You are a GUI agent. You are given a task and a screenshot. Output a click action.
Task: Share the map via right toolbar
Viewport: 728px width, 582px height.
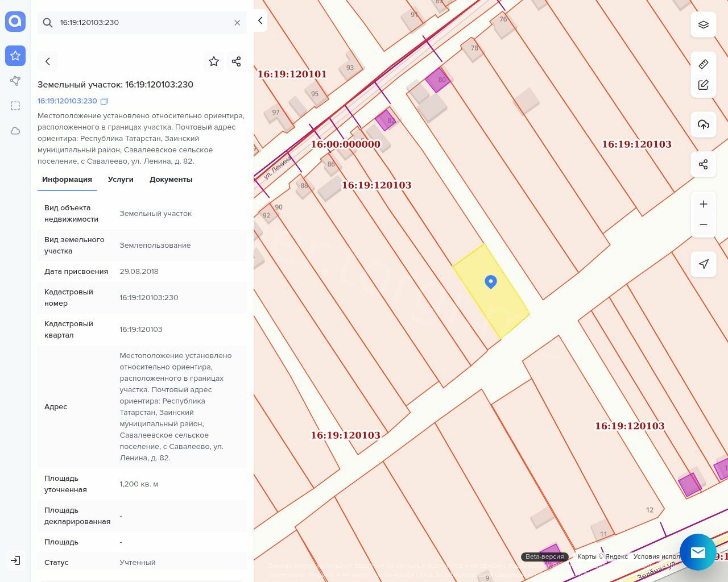click(x=704, y=165)
